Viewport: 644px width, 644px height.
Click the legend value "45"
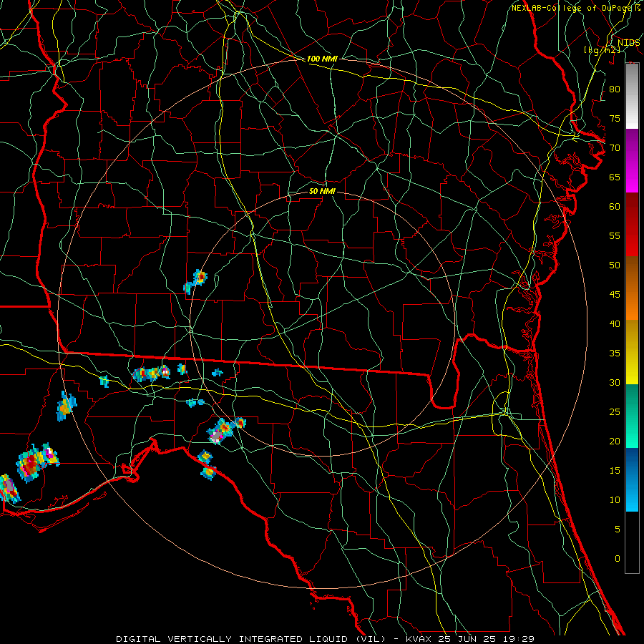point(615,295)
